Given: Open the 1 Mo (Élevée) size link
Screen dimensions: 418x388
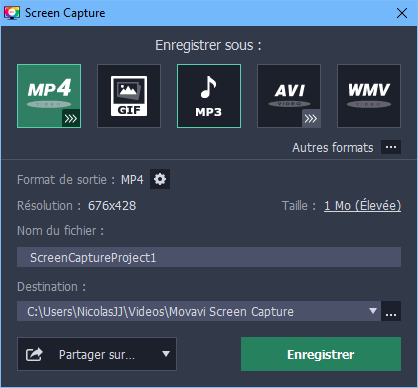Looking at the screenshot, I should [362, 206].
